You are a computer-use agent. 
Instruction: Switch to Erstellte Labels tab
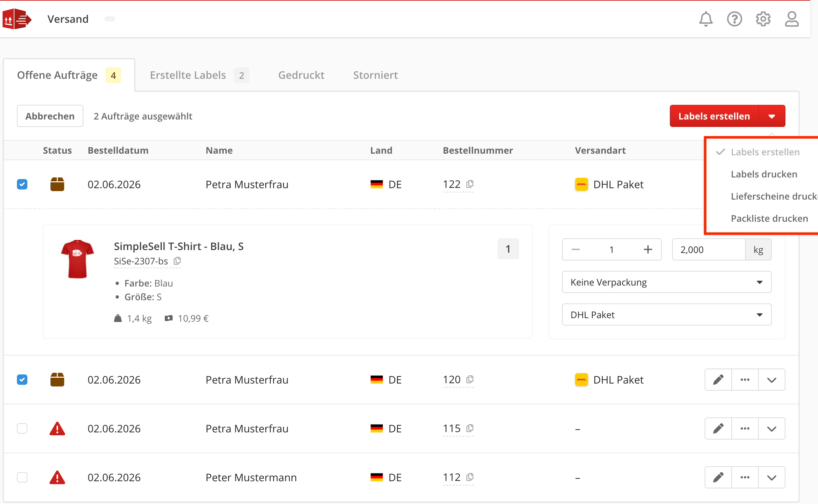[199, 75]
